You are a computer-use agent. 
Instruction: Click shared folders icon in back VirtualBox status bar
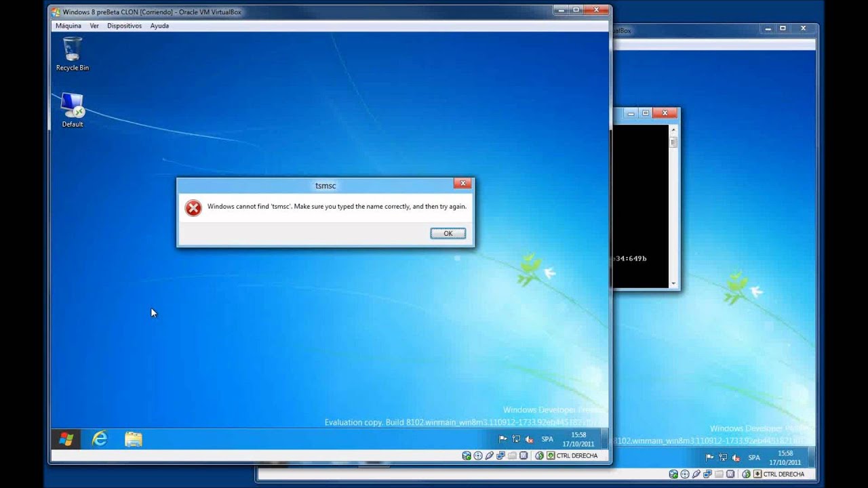pyautogui.click(x=719, y=474)
